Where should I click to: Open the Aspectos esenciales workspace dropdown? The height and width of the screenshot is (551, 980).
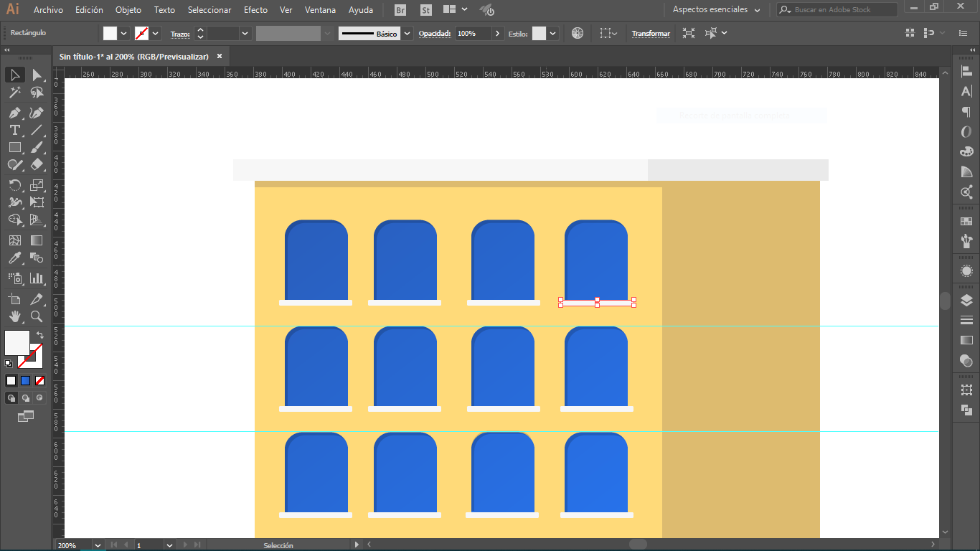pos(716,10)
